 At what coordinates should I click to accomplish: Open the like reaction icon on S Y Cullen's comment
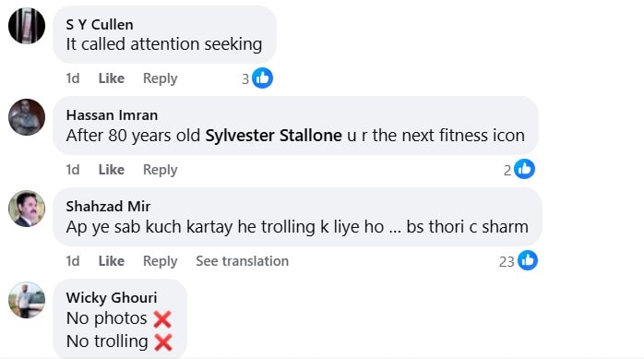262,78
